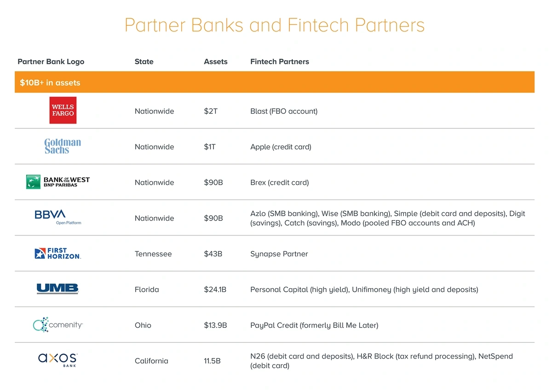Click the orange $10B+ in assets banner

coord(275,82)
